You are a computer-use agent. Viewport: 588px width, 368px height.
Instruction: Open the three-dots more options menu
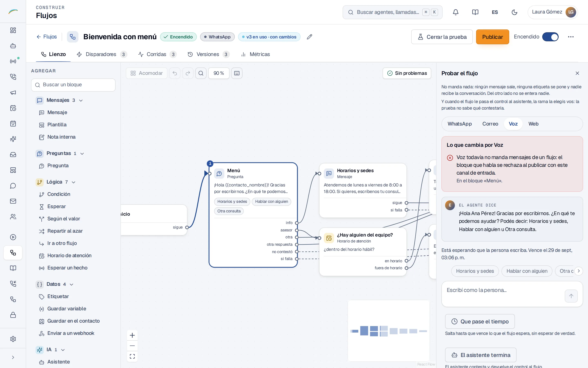[x=571, y=37]
